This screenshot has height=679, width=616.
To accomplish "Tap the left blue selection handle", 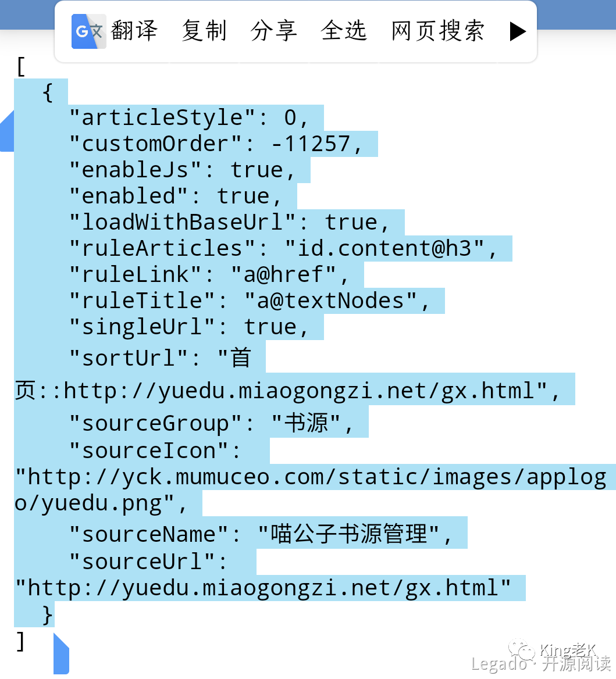I will [7, 131].
